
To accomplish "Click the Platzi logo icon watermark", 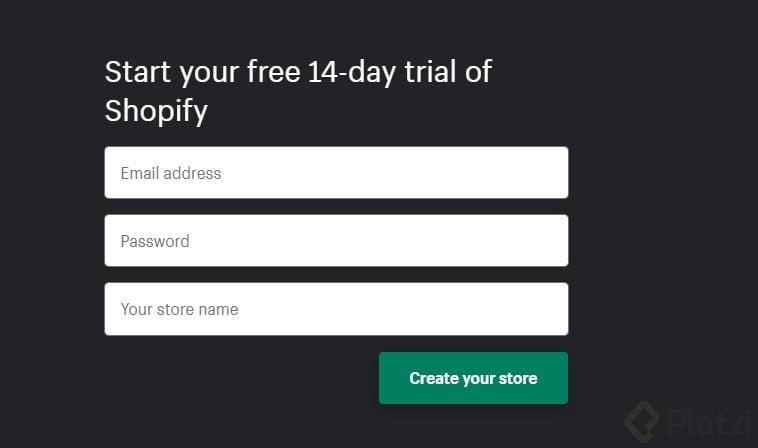I will [x=642, y=420].
